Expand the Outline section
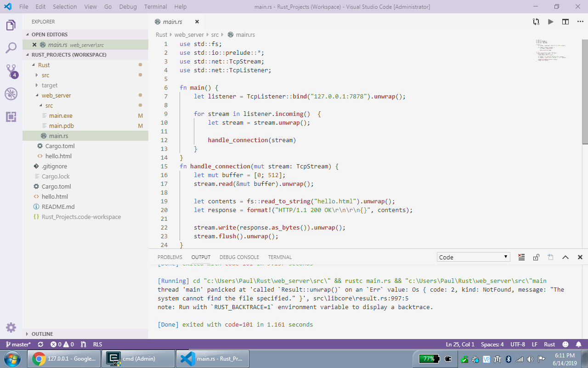Image resolution: width=588 pixels, height=368 pixels. (x=42, y=334)
